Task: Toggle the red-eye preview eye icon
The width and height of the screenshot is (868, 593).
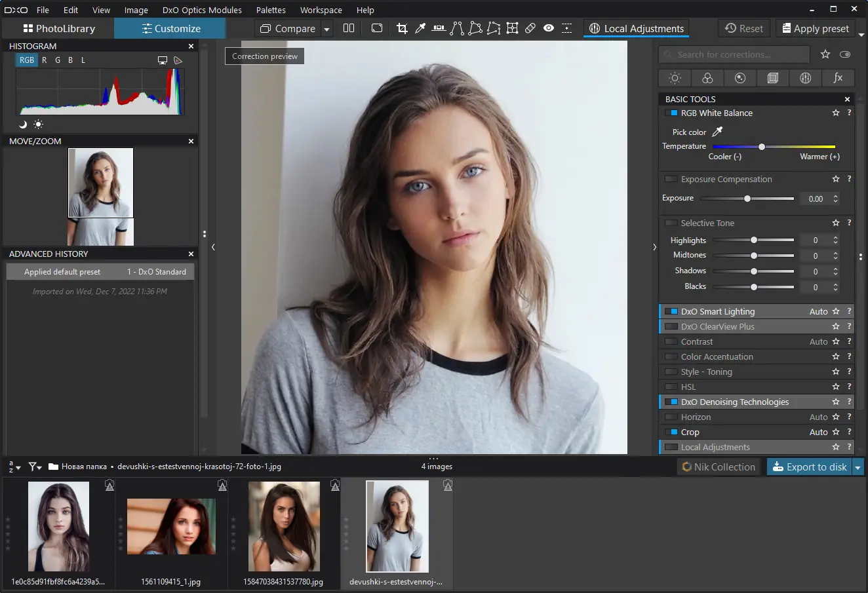Action: point(549,28)
